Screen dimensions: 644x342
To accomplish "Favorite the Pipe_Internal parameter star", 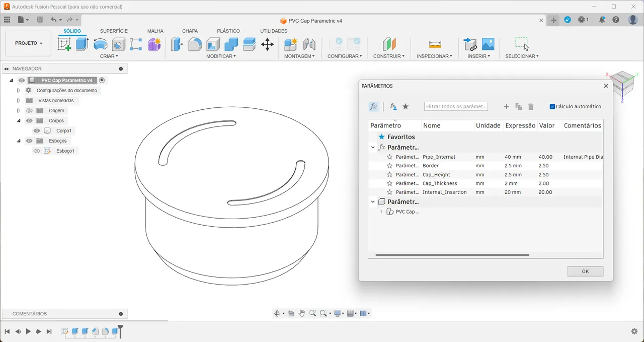I will click(x=389, y=157).
